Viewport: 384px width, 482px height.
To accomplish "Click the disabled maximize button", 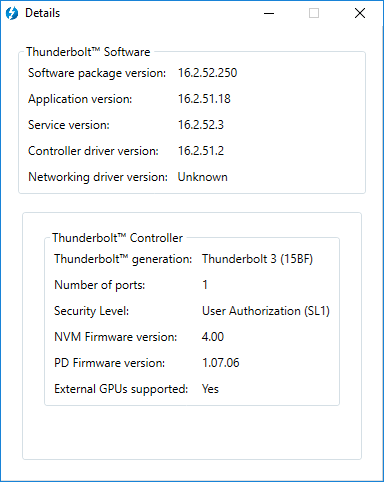I will click(x=314, y=13).
